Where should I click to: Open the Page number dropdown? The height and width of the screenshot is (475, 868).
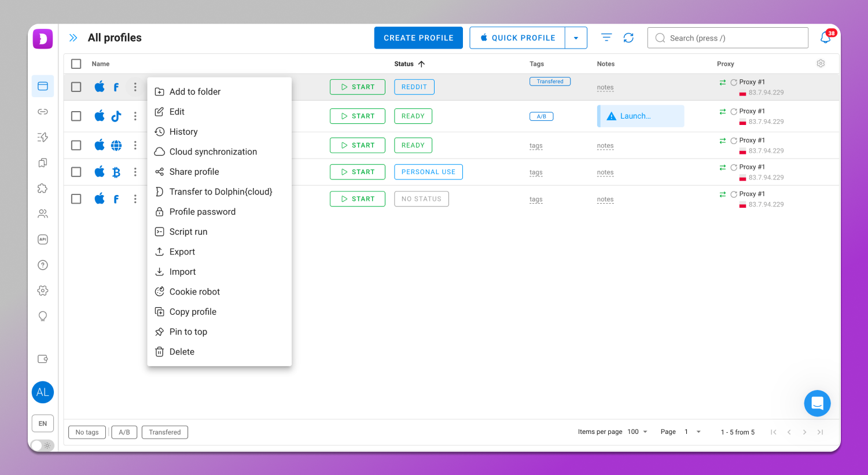coord(692,432)
